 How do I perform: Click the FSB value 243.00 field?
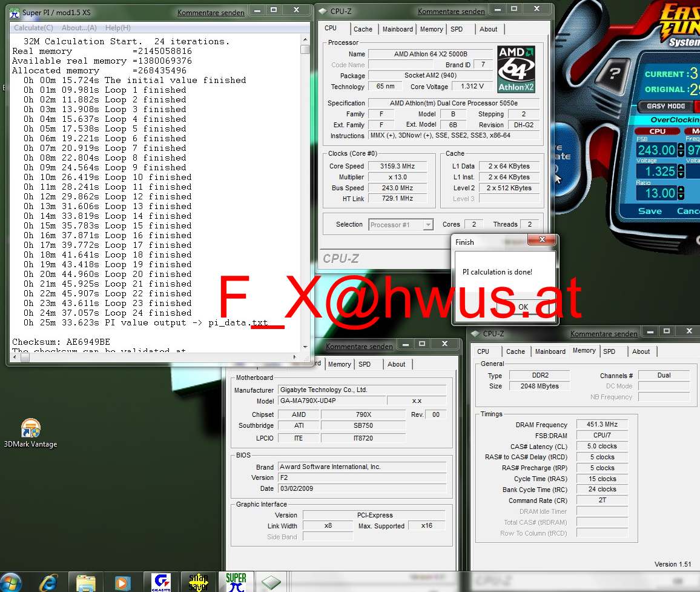(656, 150)
